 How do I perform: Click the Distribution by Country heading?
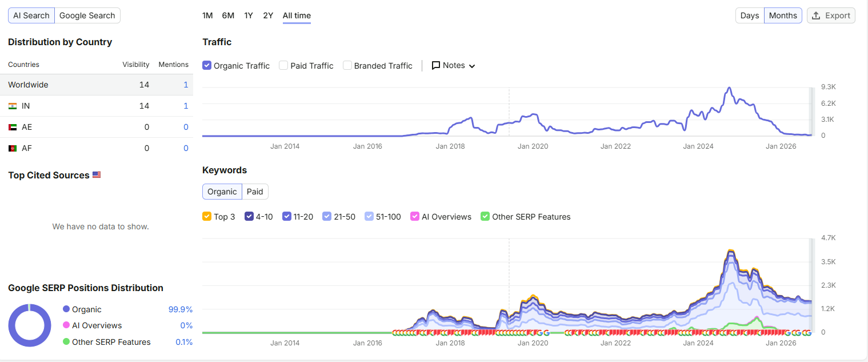click(60, 42)
